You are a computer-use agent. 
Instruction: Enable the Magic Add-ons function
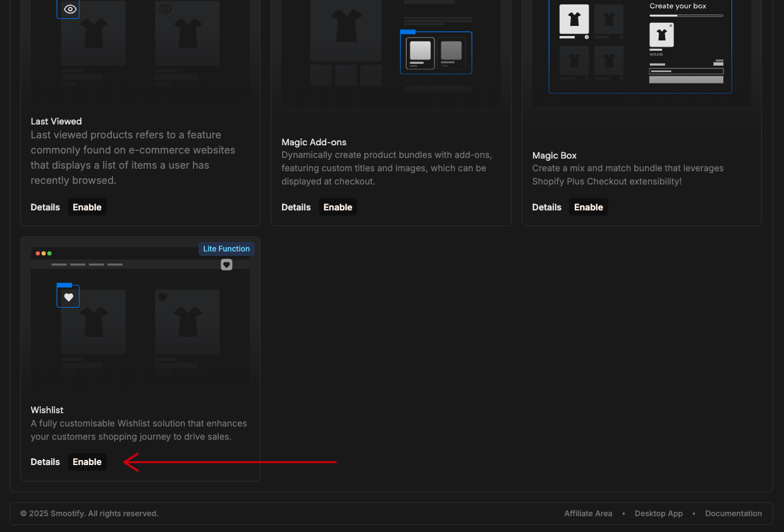coord(338,207)
